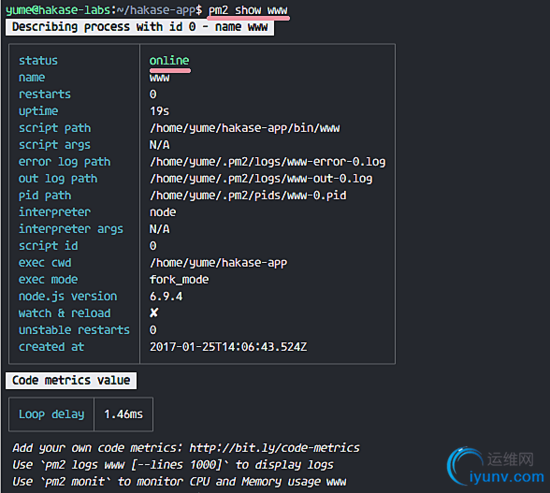This screenshot has height=493, width=550.
Task: Click the 'script args' label
Action: coord(55,145)
